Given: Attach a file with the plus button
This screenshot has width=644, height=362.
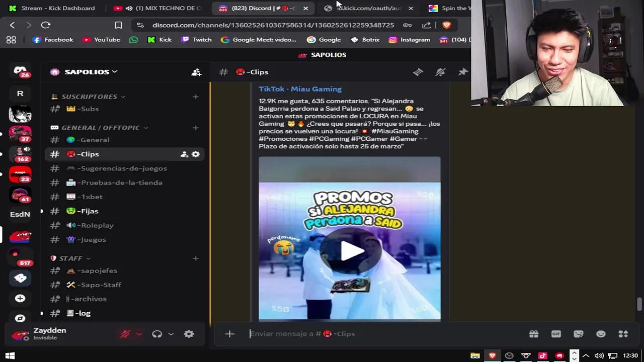Looking at the screenshot, I should [x=229, y=334].
